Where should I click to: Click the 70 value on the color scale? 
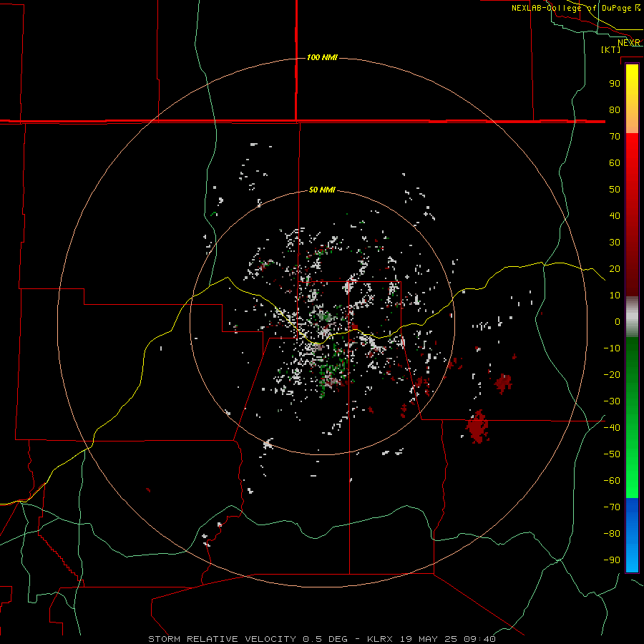[615, 137]
